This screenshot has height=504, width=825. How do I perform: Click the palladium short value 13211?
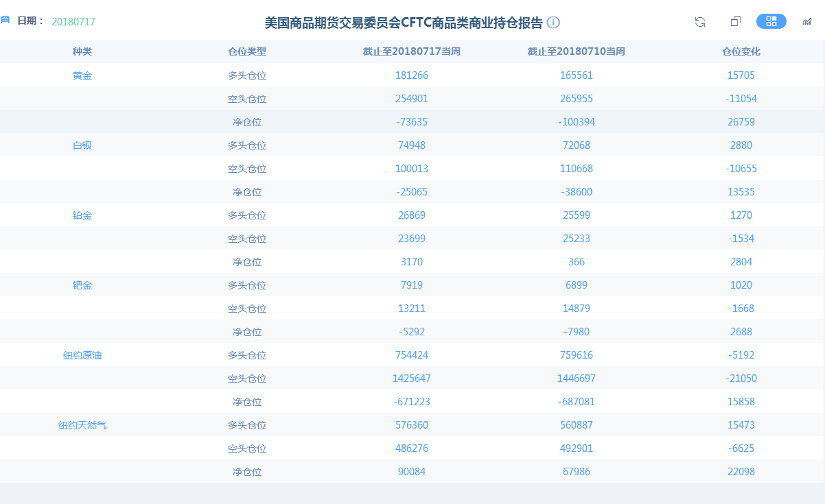point(412,309)
